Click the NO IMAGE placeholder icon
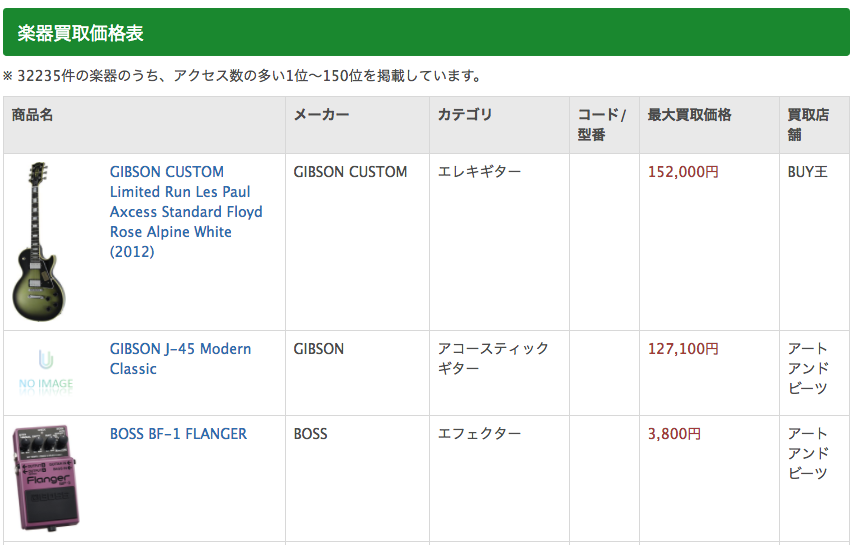Image resolution: width=856 pixels, height=545 pixels. click(46, 369)
